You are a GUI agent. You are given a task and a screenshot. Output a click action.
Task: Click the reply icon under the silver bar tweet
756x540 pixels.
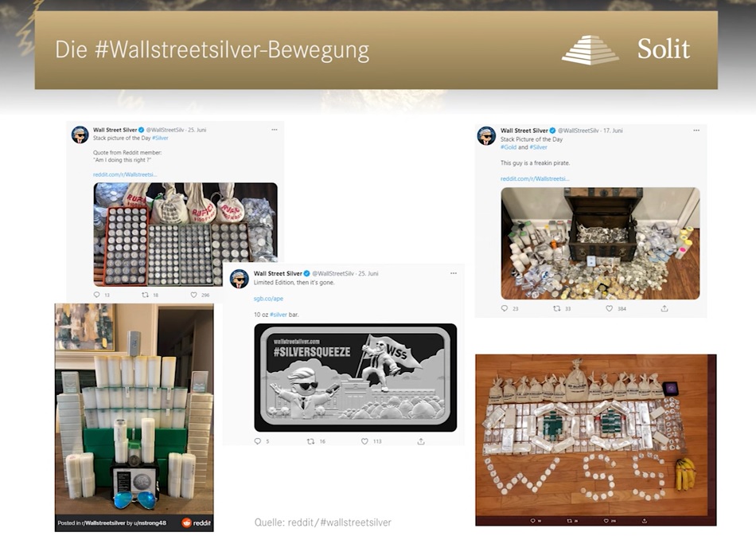(x=258, y=441)
